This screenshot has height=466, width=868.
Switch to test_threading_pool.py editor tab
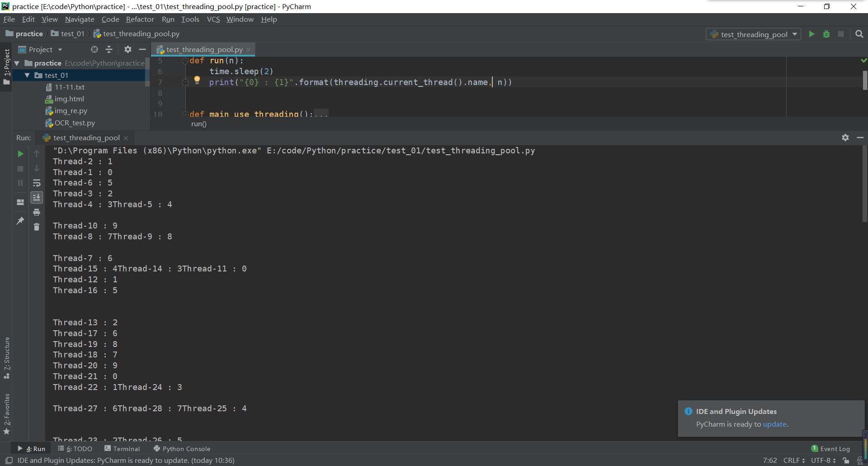tap(204, 49)
